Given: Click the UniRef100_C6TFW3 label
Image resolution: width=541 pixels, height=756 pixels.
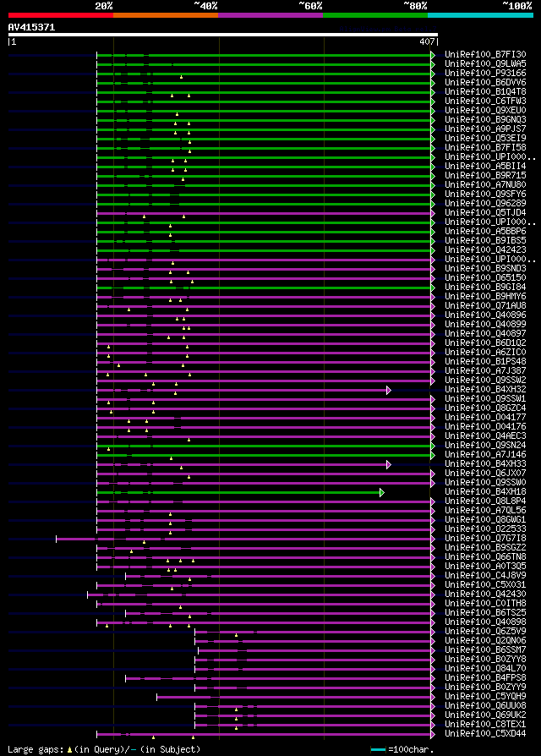Looking at the screenshot, I should coord(485,101).
